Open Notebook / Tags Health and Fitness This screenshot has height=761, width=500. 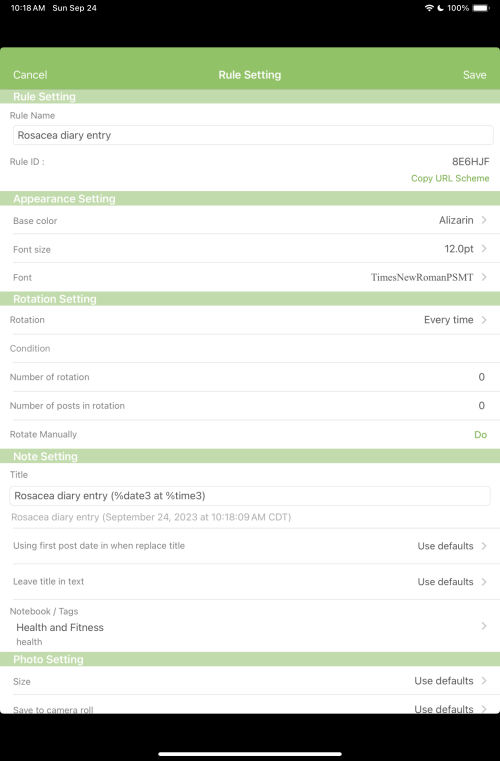pos(250,626)
